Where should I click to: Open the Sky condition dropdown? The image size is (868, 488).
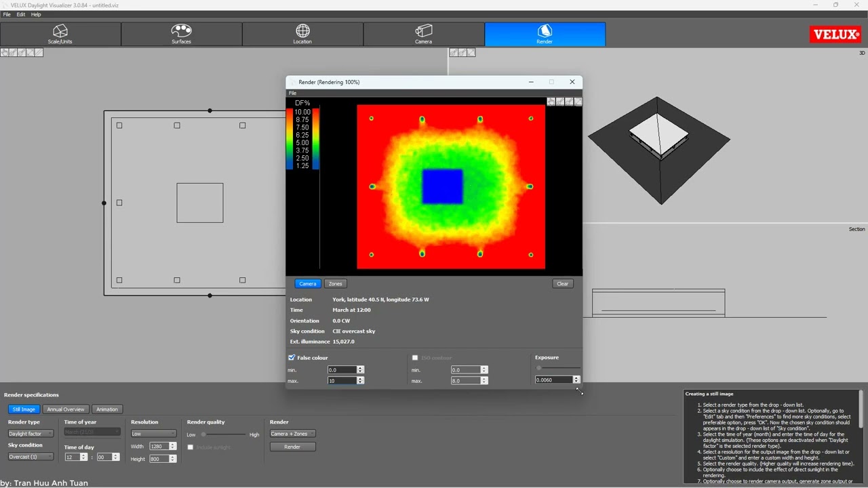coord(31,457)
